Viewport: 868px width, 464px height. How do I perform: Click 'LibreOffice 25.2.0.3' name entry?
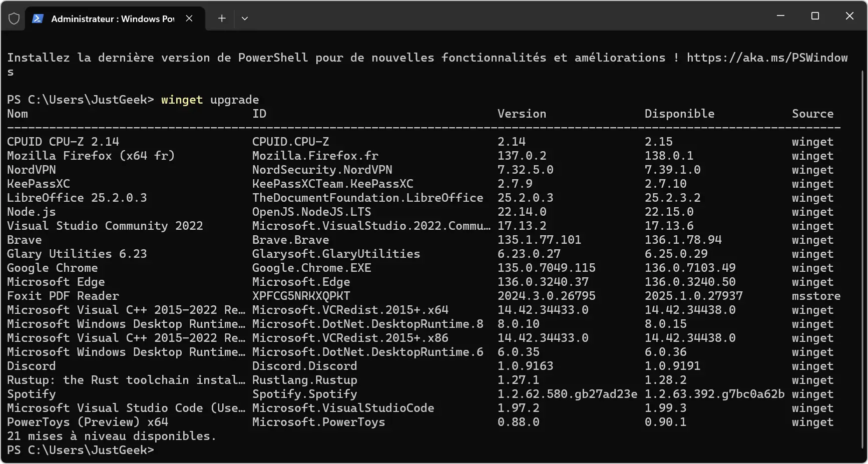click(x=77, y=198)
